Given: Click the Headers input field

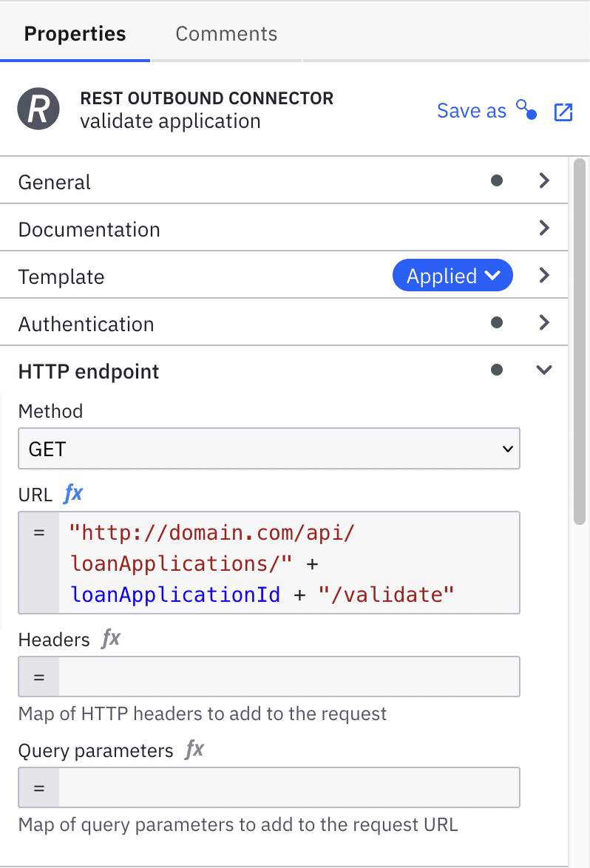Looking at the screenshot, I should coord(289,677).
